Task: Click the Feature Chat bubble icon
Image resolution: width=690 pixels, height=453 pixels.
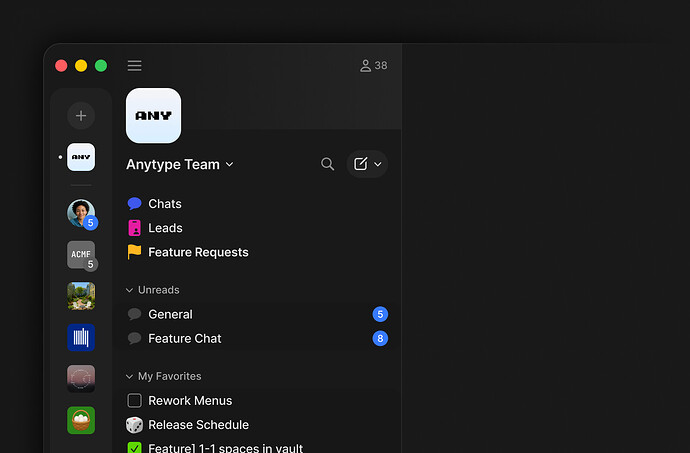Action: coord(134,338)
